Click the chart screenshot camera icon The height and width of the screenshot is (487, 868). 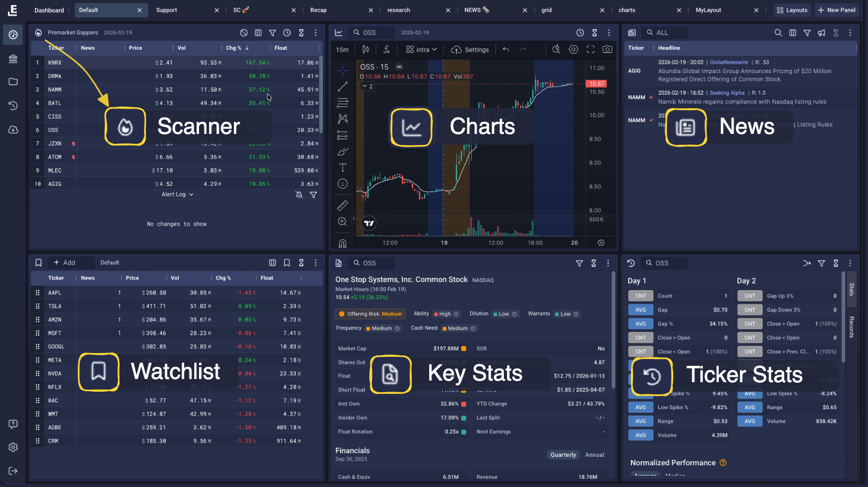[x=608, y=49]
